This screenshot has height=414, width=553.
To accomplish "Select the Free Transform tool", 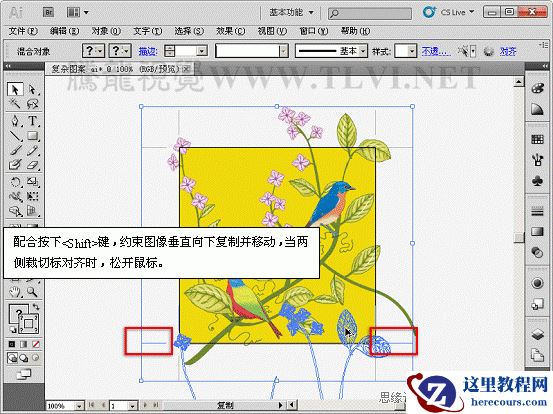I will click(32, 196).
